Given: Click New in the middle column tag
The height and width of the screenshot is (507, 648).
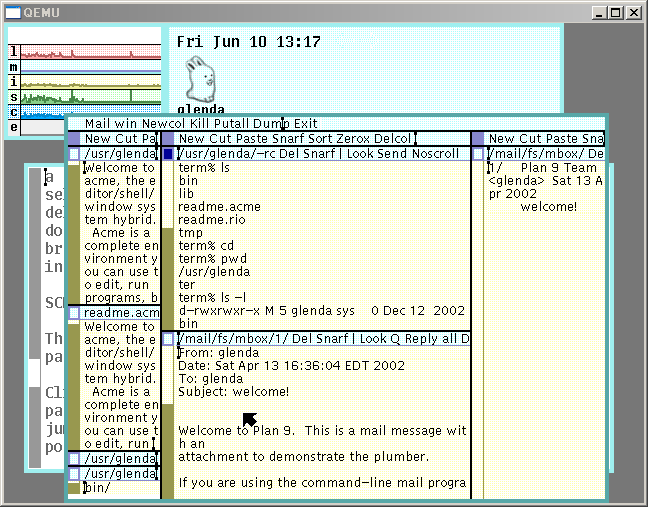Looking at the screenshot, I should (x=192, y=138).
